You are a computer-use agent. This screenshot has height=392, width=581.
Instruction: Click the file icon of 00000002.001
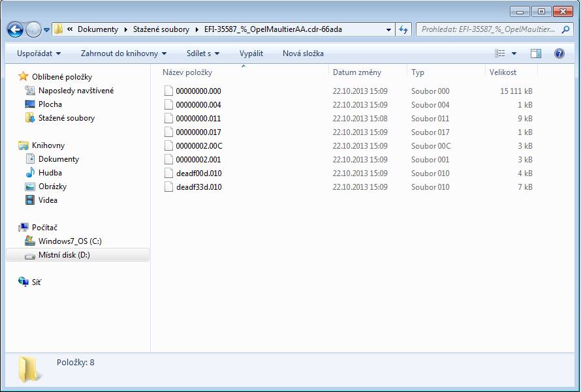point(168,160)
